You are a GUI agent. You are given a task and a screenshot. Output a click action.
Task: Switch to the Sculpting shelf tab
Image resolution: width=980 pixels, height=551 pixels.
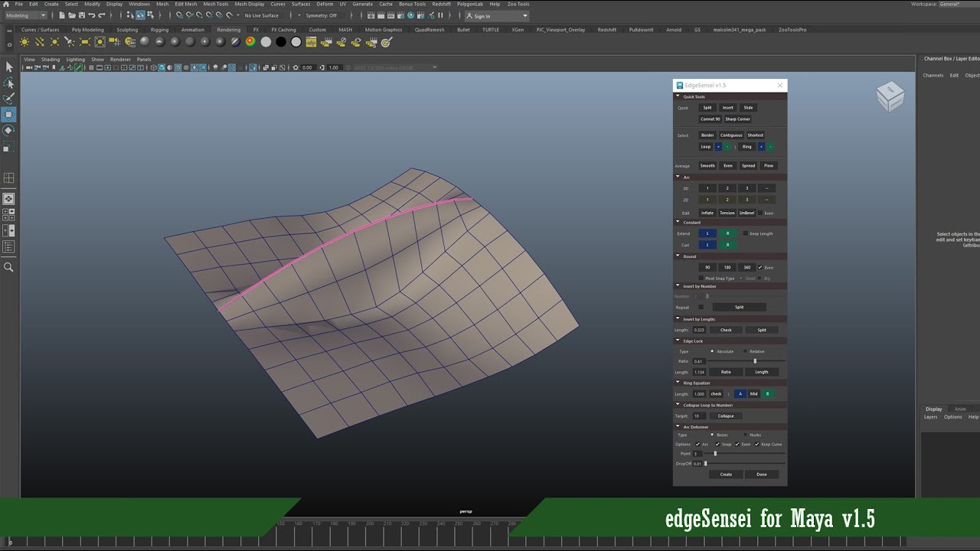(x=127, y=30)
